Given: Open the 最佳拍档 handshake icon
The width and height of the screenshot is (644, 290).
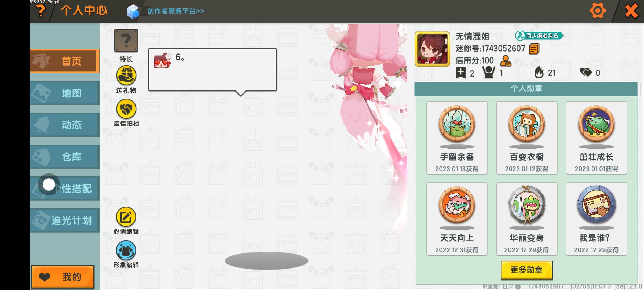Looking at the screenshot, I should click(x=126, y=109).
